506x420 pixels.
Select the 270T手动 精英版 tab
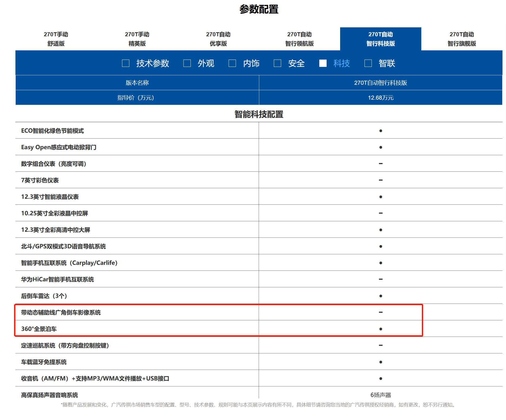[x=137, y=39]
